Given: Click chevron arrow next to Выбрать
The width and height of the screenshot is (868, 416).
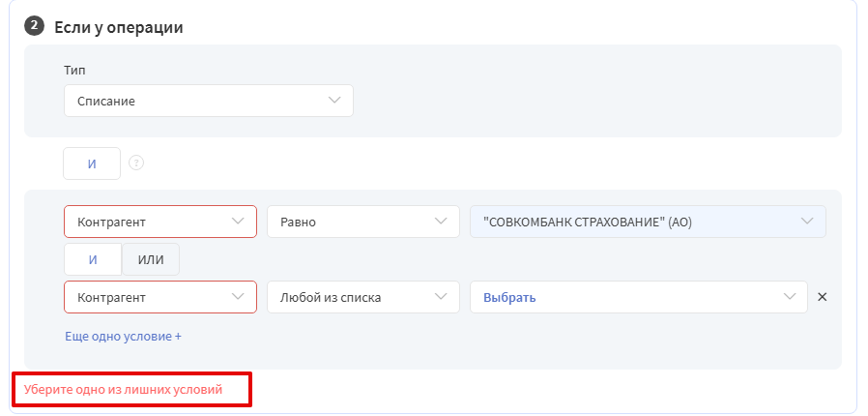Looking at the screenshot, I should click(790, 296).
